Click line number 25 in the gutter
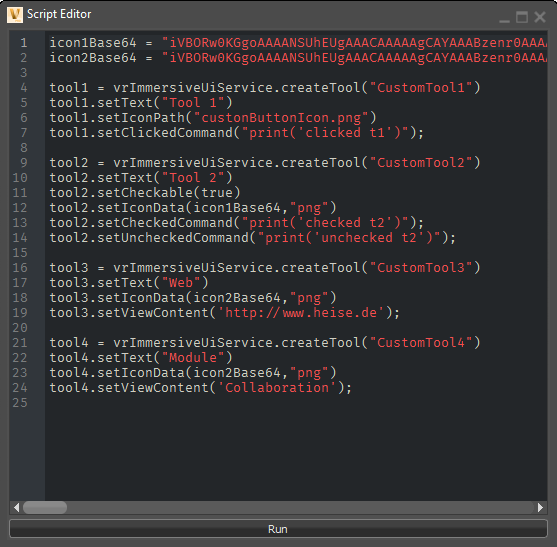The height and width of the screenshot is (547, 557). pyautogui.click(x=20, y=403)
